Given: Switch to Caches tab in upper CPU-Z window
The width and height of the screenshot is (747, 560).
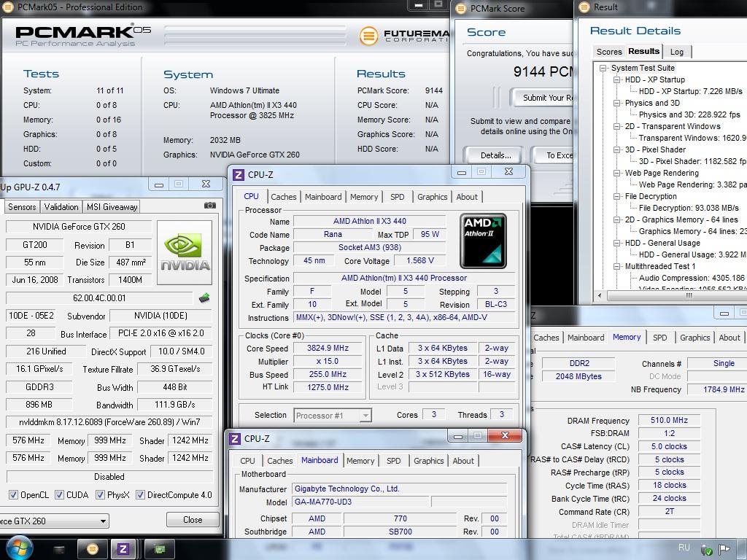Looking at the screenshot, I should (284, 197).
